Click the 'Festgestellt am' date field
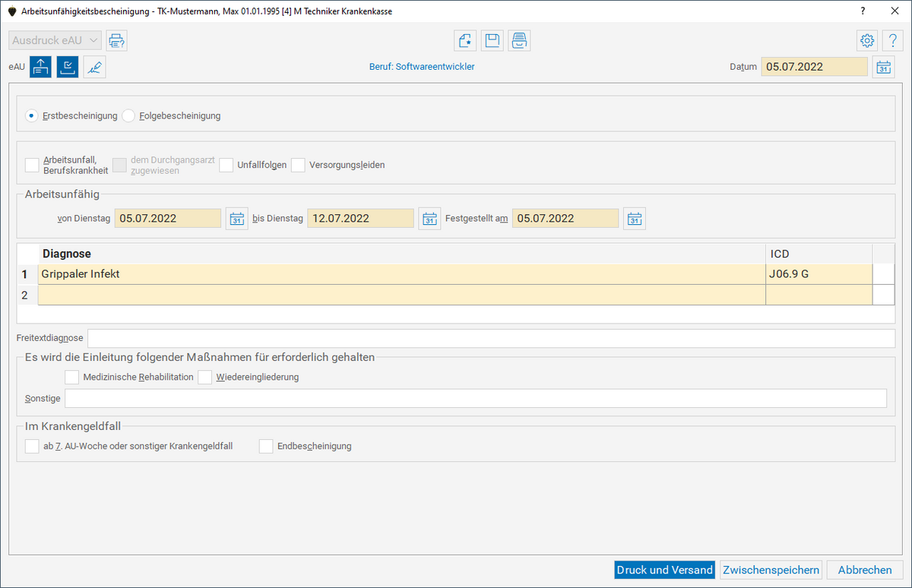Screen dimensions: 912x588 point(565,218)
